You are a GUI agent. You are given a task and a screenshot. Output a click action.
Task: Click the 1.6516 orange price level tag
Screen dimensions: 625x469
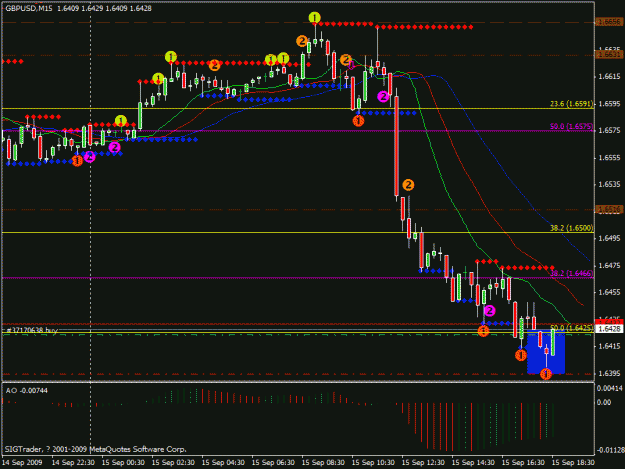pos(609,209)
